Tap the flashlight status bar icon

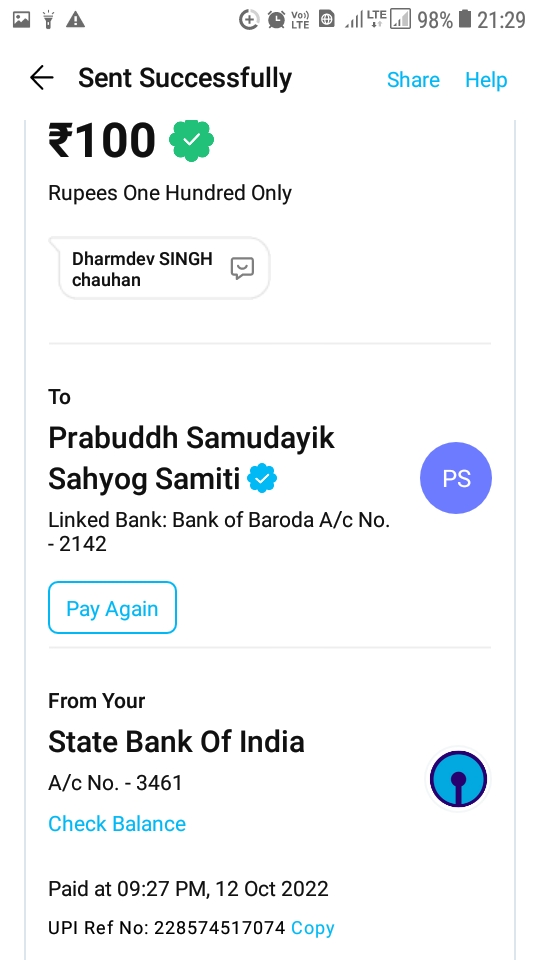48,20
